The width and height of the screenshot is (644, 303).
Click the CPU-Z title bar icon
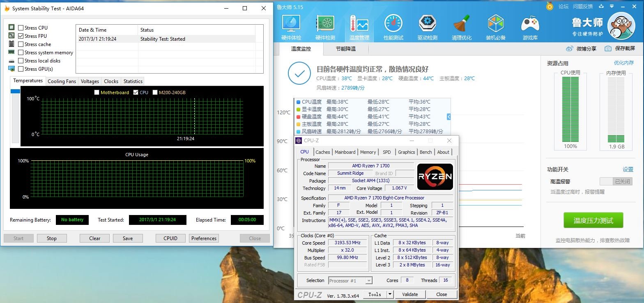[x=299, y=141]
